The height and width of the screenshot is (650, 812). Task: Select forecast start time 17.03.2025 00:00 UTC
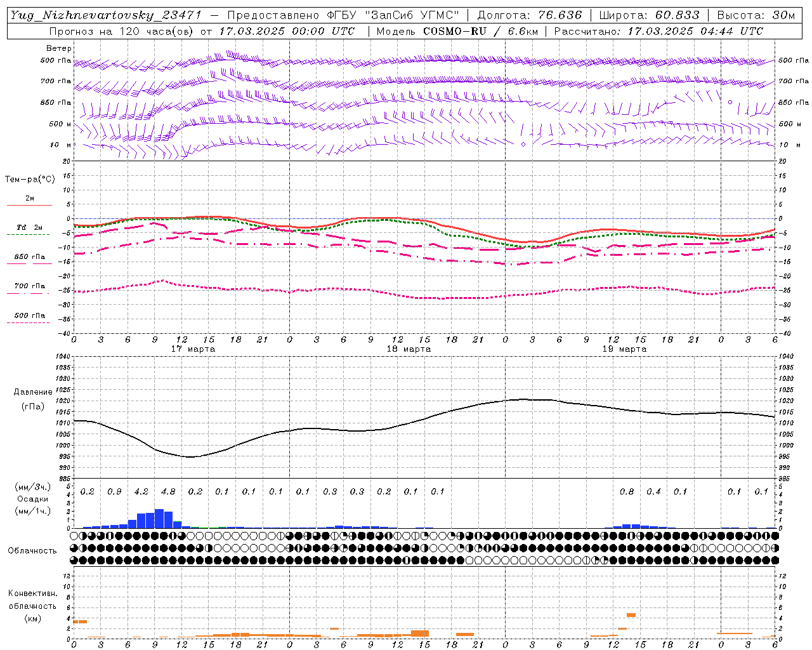(287, 31)
